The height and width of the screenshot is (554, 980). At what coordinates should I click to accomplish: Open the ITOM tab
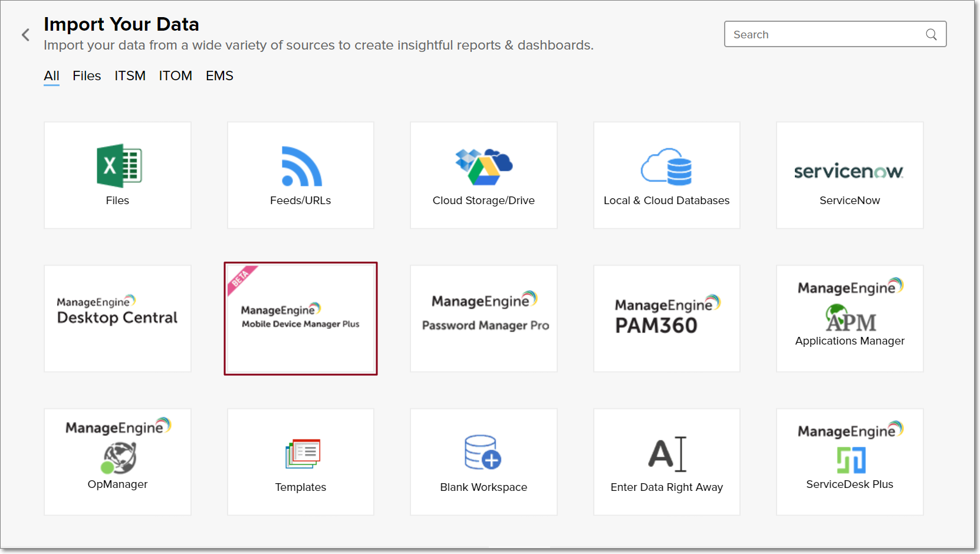(175, 76)
